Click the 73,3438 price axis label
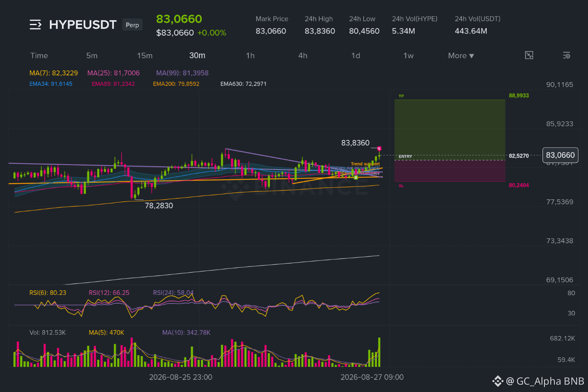588x392 pixels. point(560,241)
